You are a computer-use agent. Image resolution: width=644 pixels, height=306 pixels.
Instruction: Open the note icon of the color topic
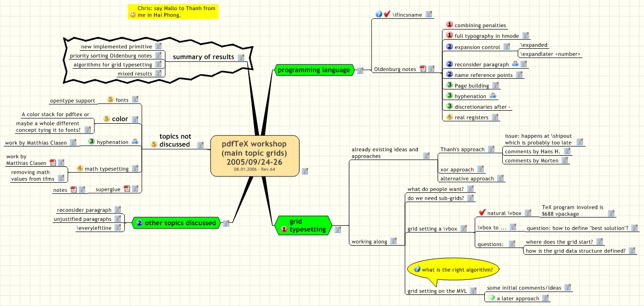tap(135, 119)
